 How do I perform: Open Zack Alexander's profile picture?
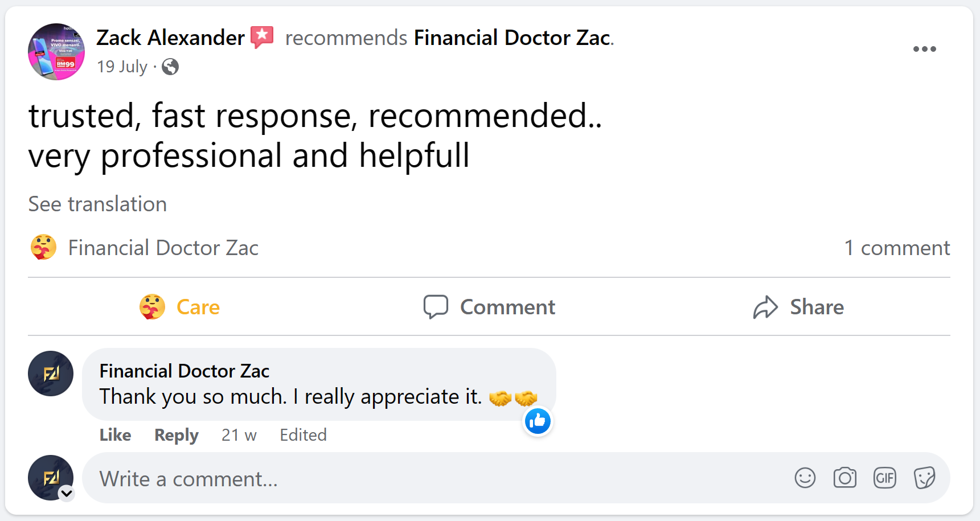point(56,52)
